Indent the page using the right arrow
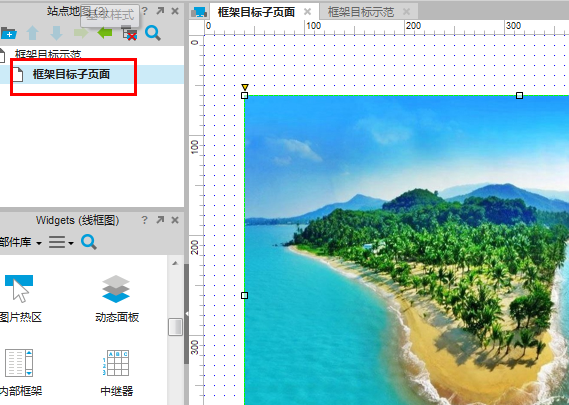Image resolution: width=569 pixels, height=405 pixels. pyautogui.click(x=81, y=33)
